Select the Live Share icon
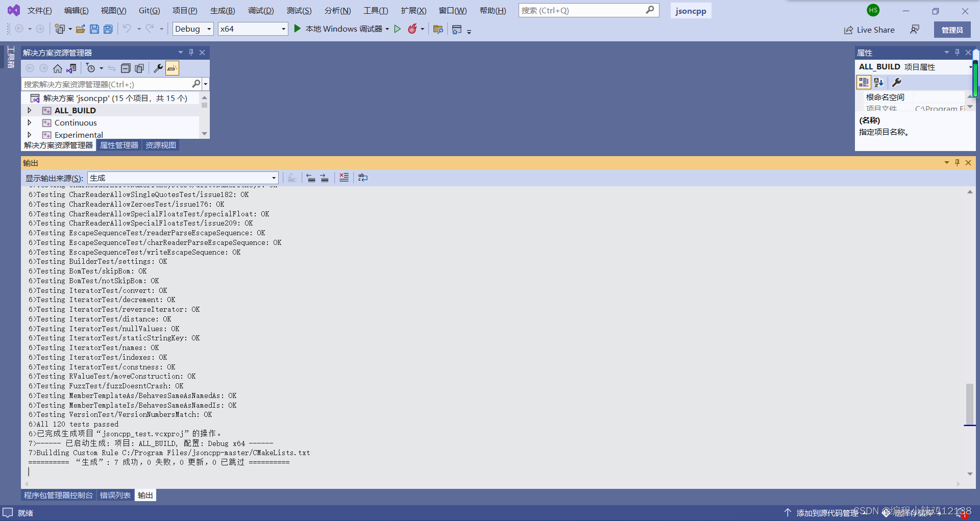This screenshot has height=521, width=980. pyautogui.click(x=847, y=30)
